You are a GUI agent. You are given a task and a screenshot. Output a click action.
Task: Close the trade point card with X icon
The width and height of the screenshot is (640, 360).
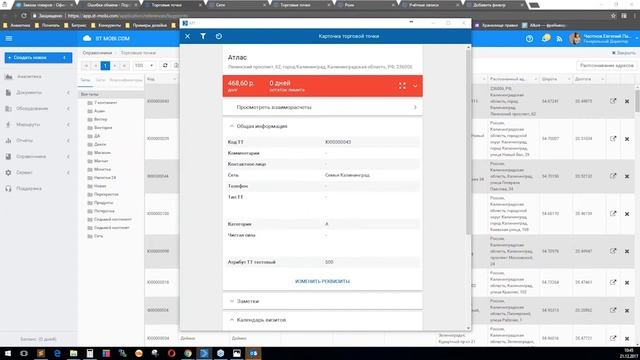click(x=187, y=36)
